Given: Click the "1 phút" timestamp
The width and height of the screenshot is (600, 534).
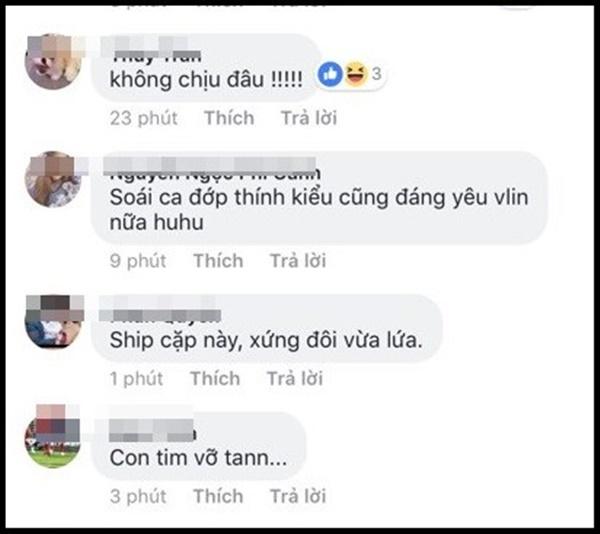Looking at the screenshot, I should [136, 378].
